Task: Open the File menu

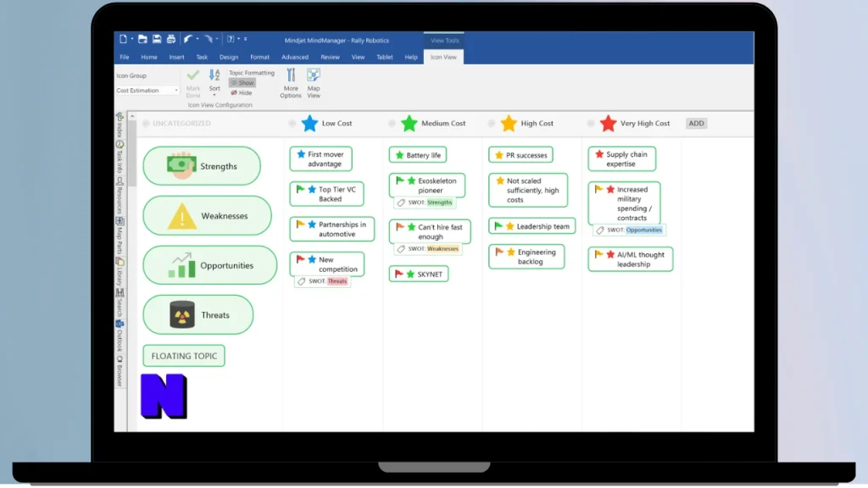Action: point(125,57)
